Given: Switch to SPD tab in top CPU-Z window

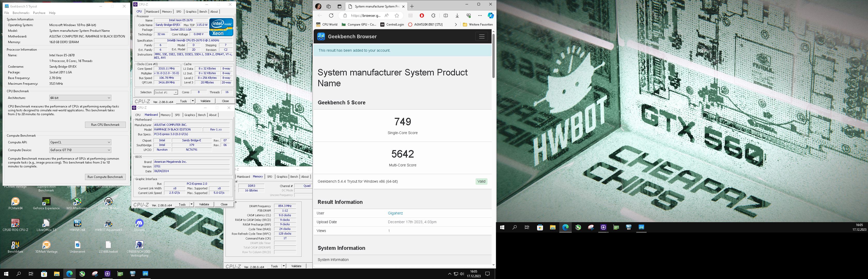Looking at the screenshot, I should (x=179, y=11).
